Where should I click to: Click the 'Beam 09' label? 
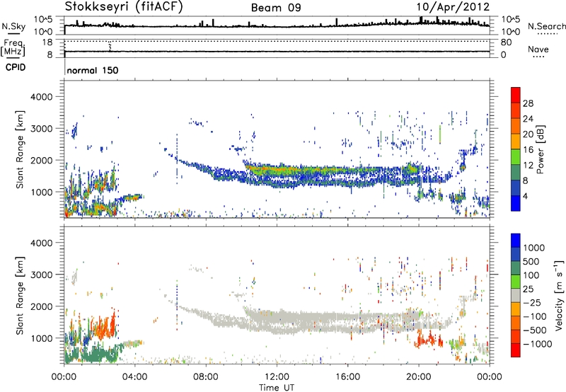(276, 8)
